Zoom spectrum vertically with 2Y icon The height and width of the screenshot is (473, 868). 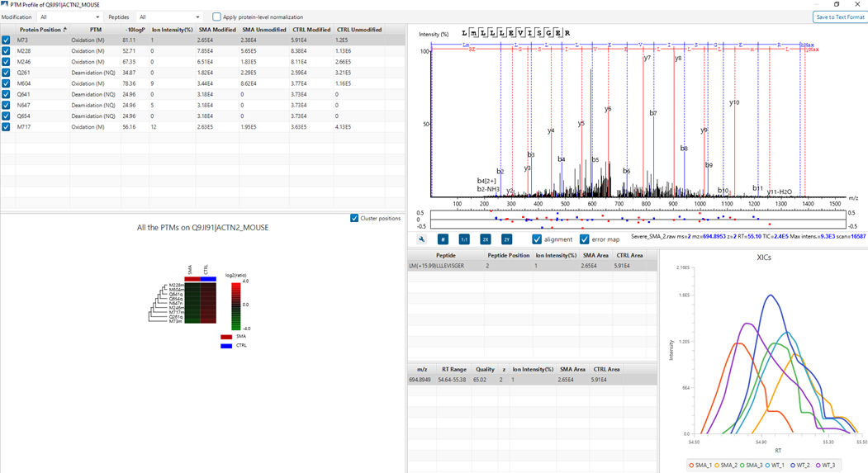point(506,239)
